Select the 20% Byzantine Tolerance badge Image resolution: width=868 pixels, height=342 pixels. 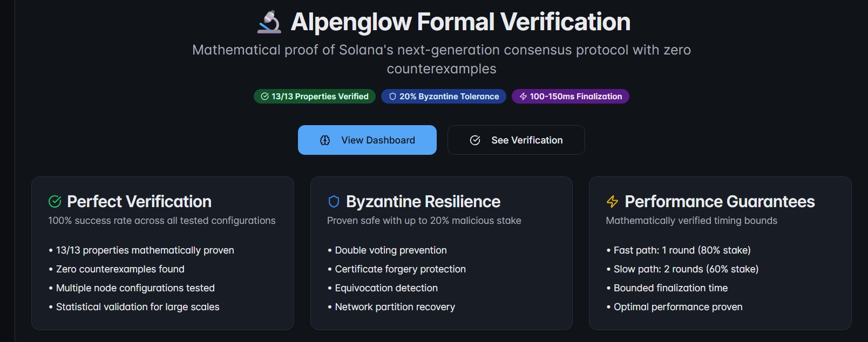tap(443, 96)
